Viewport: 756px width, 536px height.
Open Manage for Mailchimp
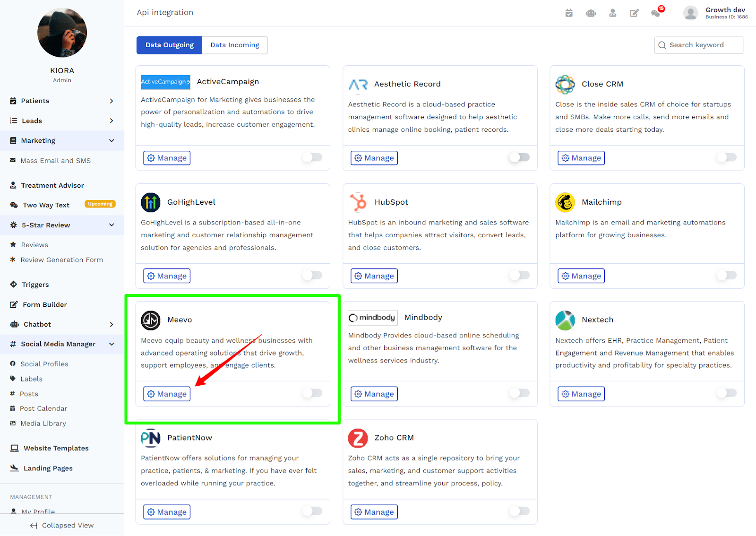pyautogui.click(x=581, y=276)
